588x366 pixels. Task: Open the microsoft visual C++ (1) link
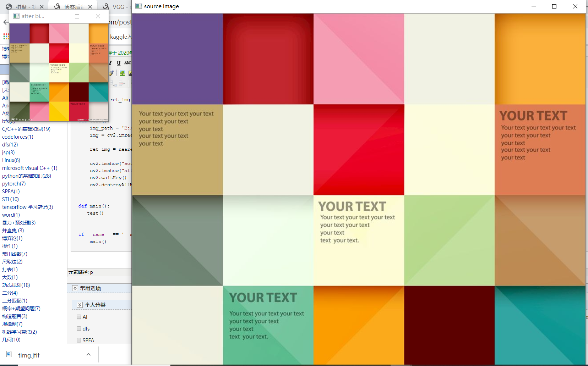click(30, 168)
